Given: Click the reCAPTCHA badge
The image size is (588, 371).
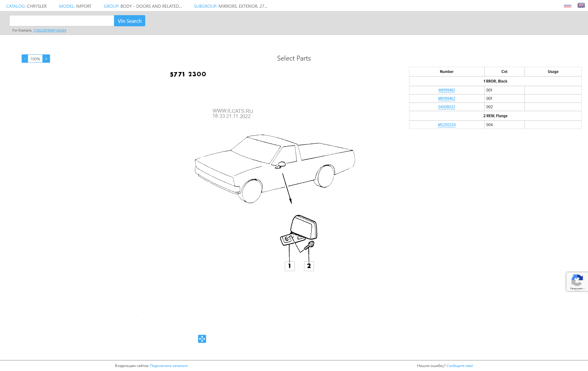Looking at the screenshot, I should [x=577, y=281].
